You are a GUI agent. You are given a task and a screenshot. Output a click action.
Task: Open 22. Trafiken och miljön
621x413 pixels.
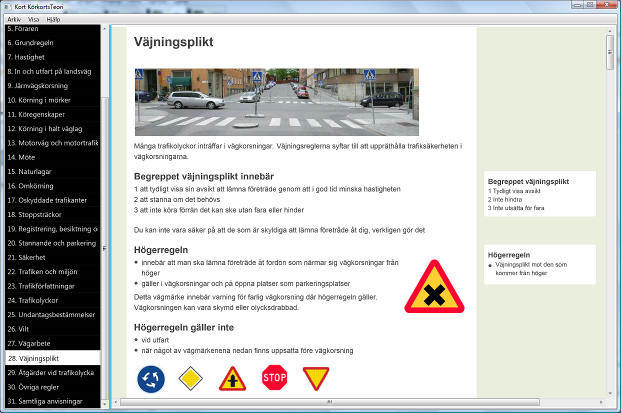53,272
